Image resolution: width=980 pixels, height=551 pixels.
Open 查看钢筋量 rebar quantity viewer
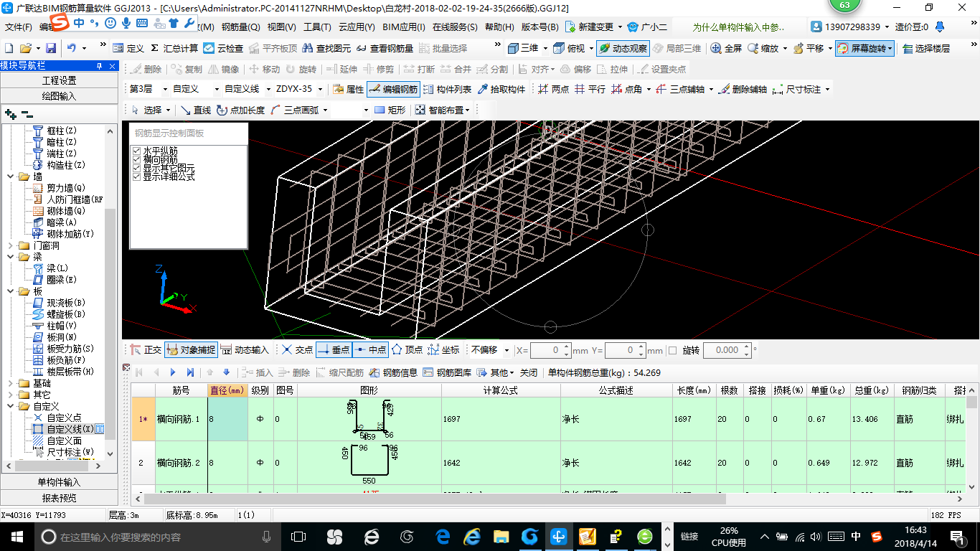pyautogui.click(x=384, y=49)
